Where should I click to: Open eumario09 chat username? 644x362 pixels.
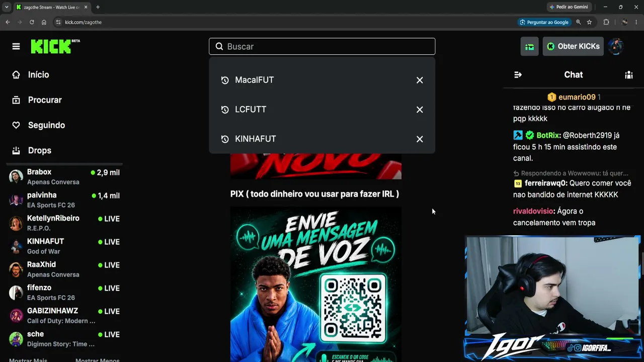pyautogui.click(x=577, y=97)
